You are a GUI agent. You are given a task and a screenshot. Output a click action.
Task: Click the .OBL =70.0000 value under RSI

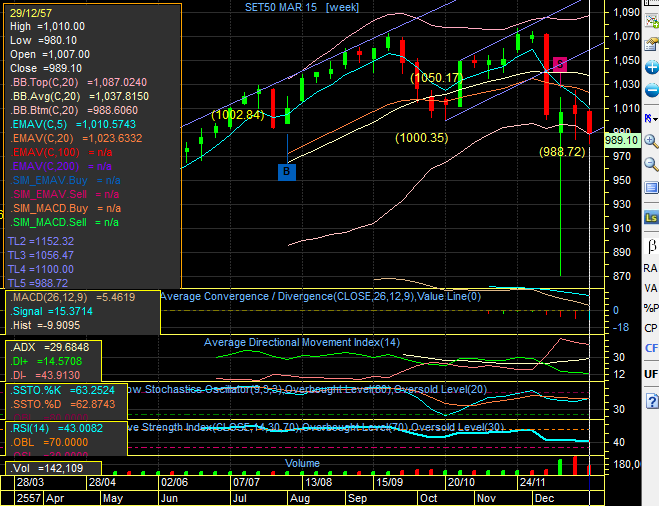click(x=49, y=443)
